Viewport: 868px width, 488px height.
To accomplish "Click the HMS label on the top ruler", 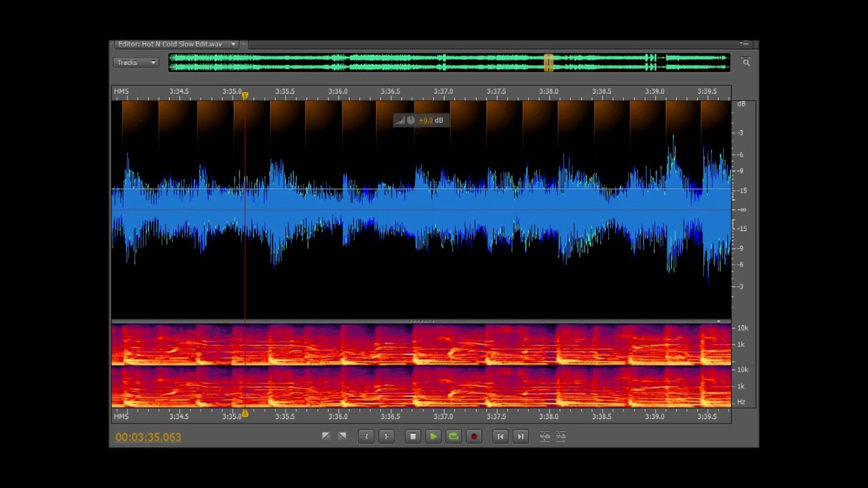I will (121, 91).
